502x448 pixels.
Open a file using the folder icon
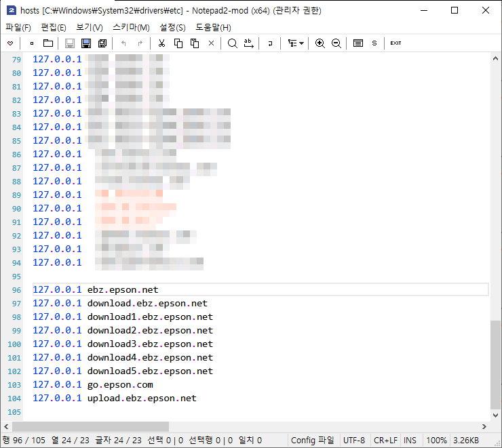click(x=48, y=43)
